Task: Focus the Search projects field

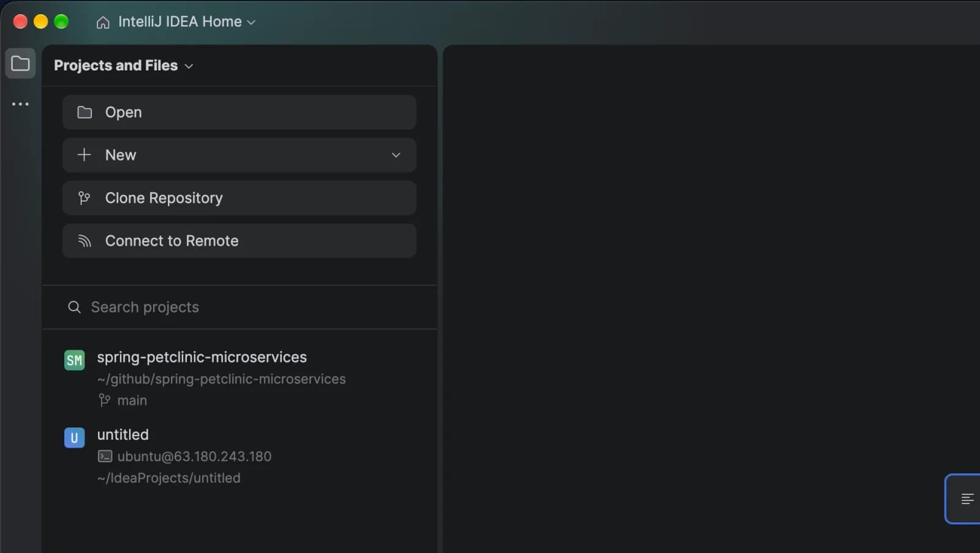Action: tap(239, 307)
